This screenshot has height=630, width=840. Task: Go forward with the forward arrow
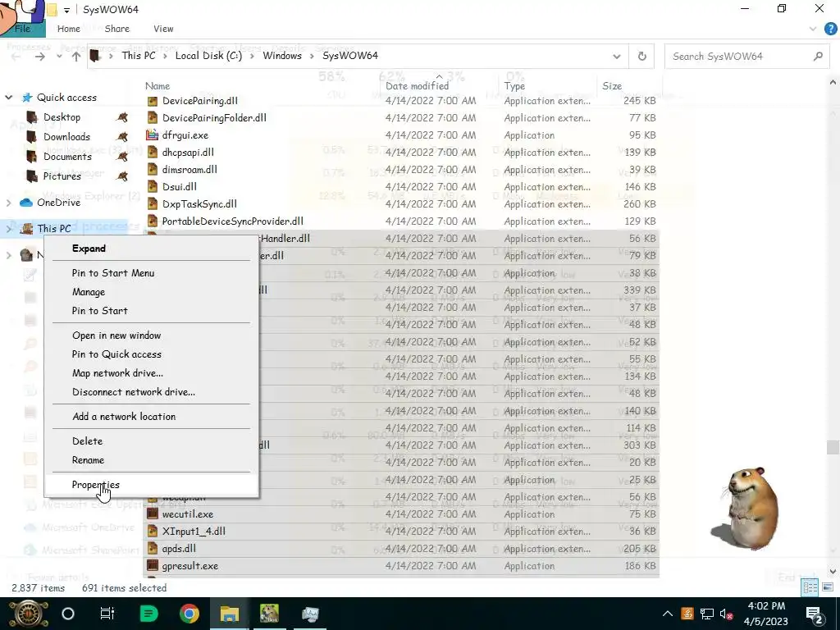point(40,57)
